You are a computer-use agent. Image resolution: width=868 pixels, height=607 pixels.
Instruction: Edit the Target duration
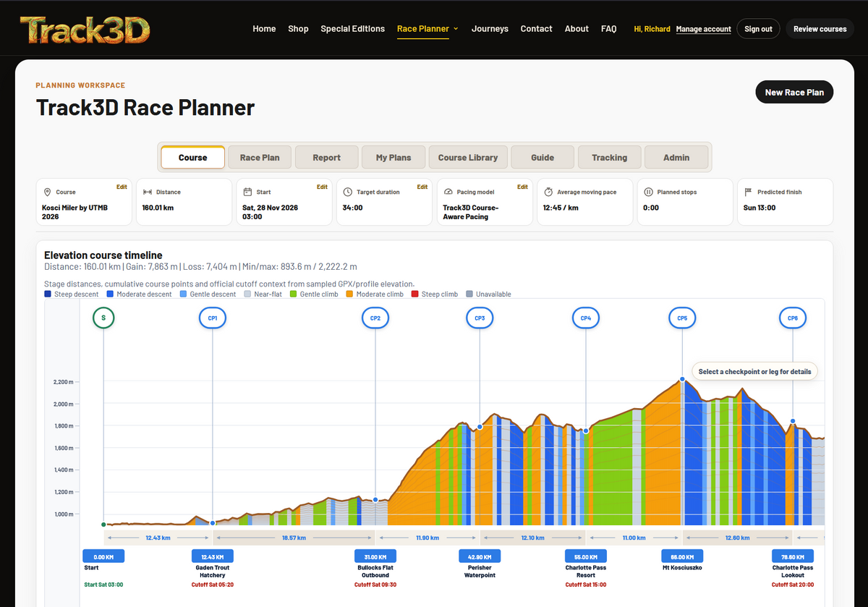coord(422,187)
